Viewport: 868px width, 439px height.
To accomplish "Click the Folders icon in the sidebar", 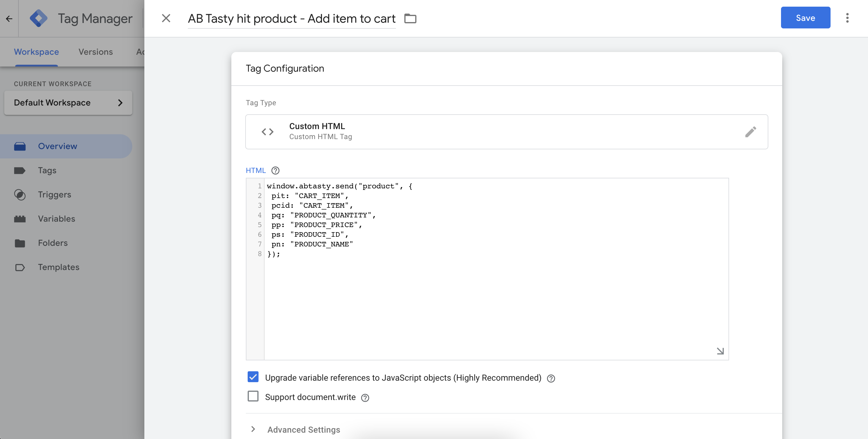I will pyautogui.click(x=20, y=243).
